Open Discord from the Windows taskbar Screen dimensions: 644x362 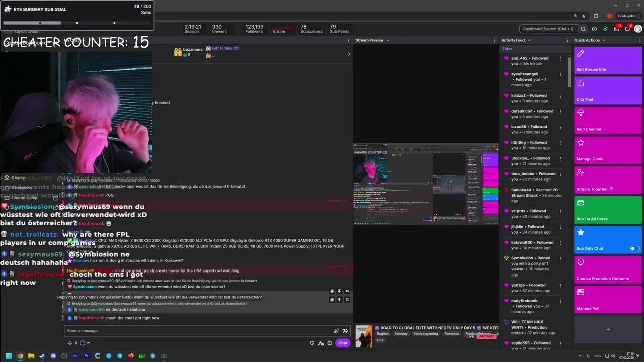pyautogui.click(x=53, y=356)
